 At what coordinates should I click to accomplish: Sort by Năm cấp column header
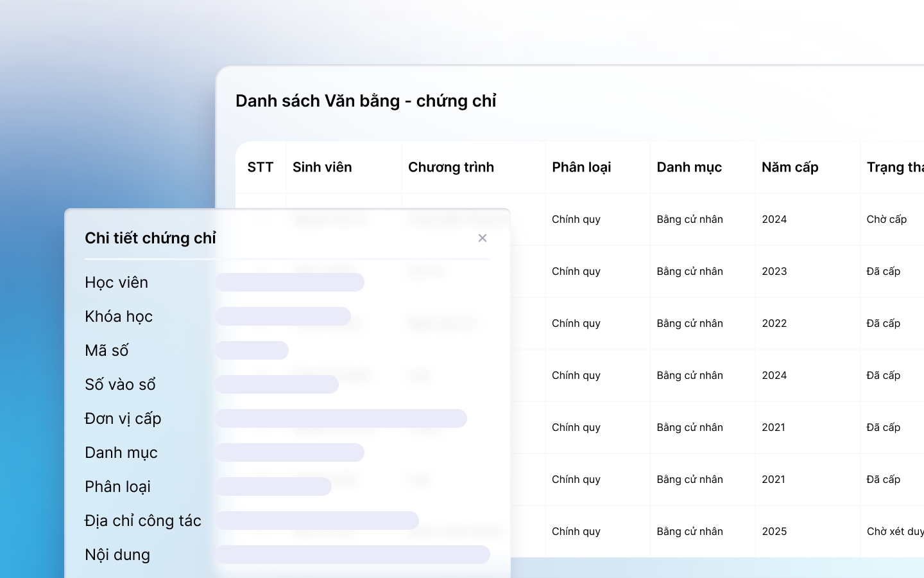pos(789,168)
